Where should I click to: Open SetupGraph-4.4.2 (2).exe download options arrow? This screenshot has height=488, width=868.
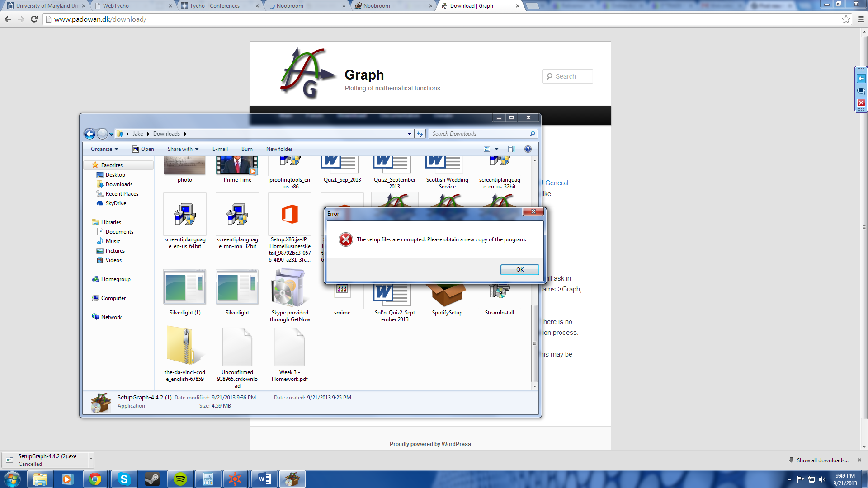pos(91,460)
